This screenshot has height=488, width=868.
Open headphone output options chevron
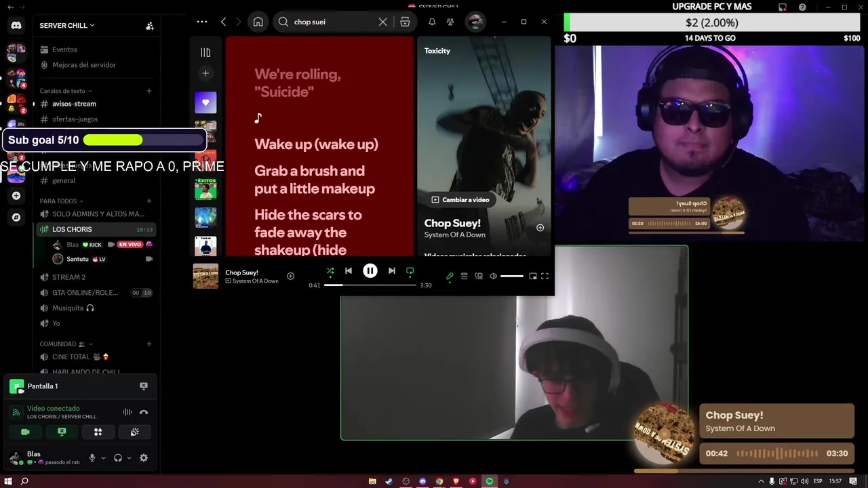pos(129,458)
